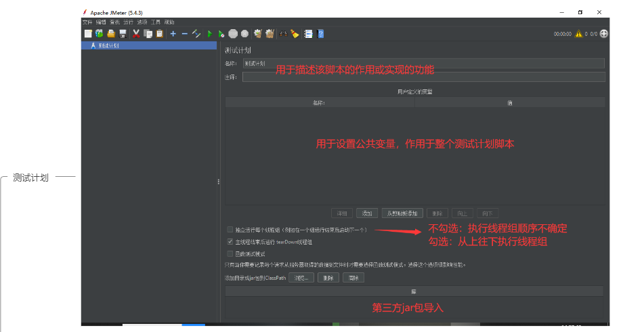
Task: Clear results with single broom-gear icon
Action: [x=258, y=34]
